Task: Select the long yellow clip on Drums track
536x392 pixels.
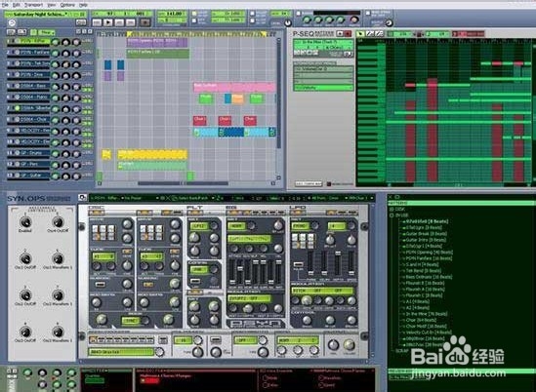Action: point(152,155)
